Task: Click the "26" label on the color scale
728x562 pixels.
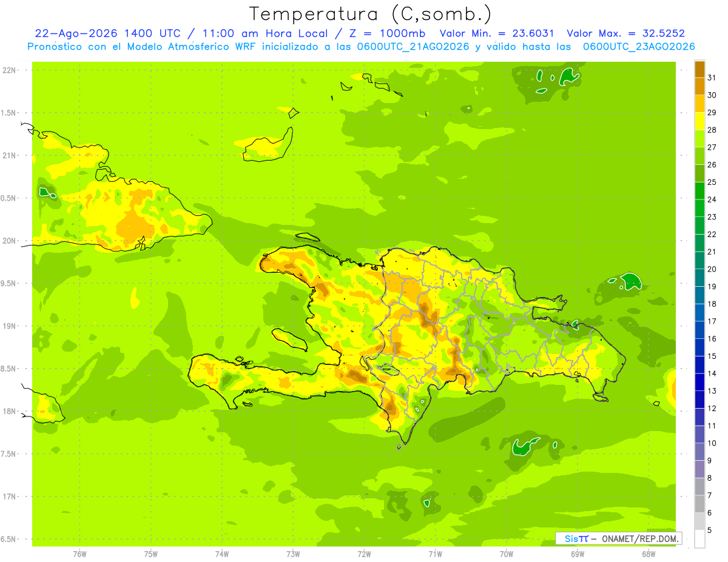Action: (x=712, y=164)
